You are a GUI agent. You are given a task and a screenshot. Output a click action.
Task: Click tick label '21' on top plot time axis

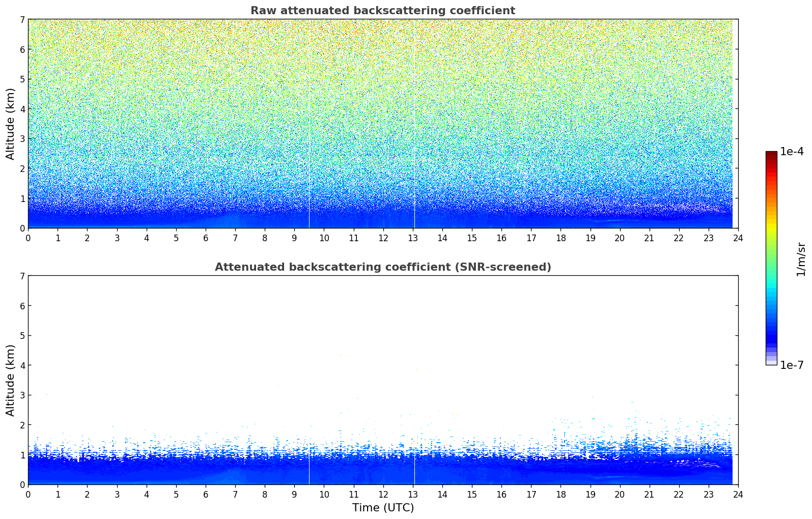click(x=649, y=238)
